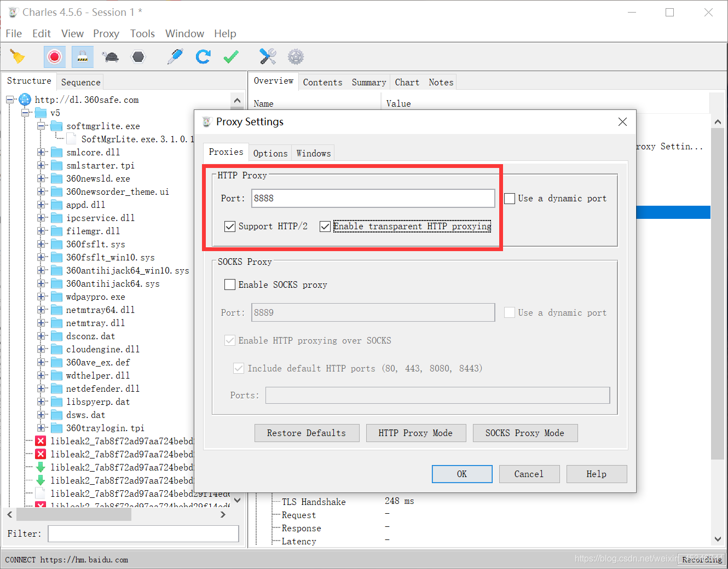Click the SoftMgrLite.exe.3.1.0.1 file icon

pyautogui.click(x=72, y=139)
